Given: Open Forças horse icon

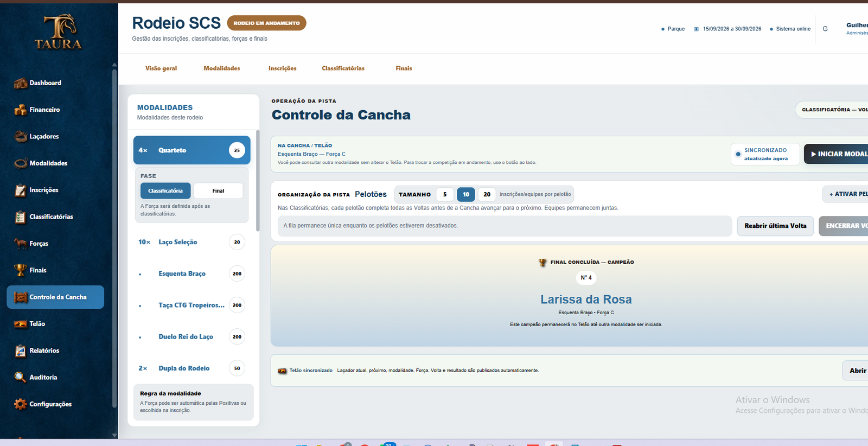Looking at the screenshot, I should [x=21, y=243].
